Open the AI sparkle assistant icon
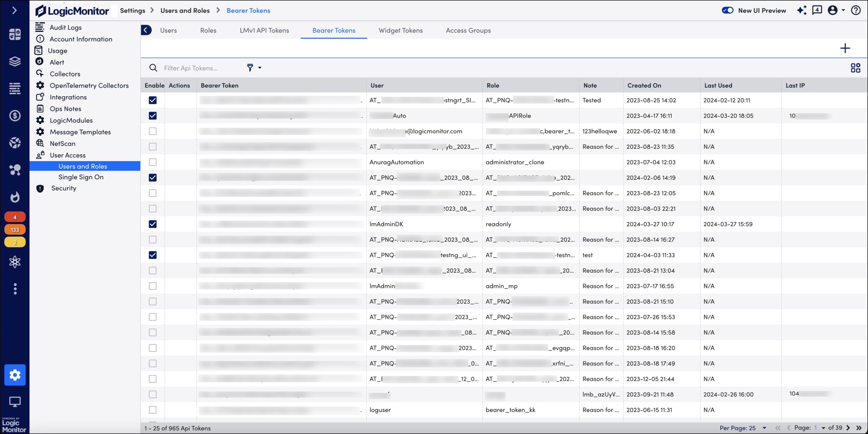The image size is (868, 434). pos(802,11)
